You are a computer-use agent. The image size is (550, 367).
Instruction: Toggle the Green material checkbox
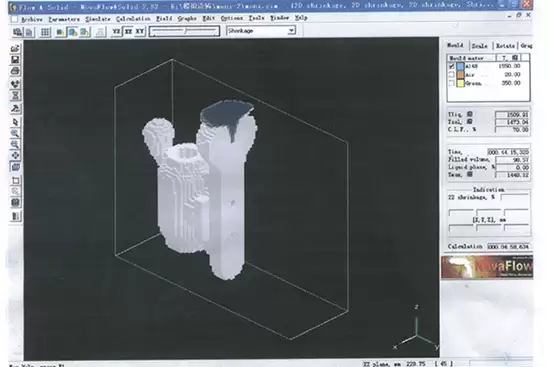pos(451,83)
